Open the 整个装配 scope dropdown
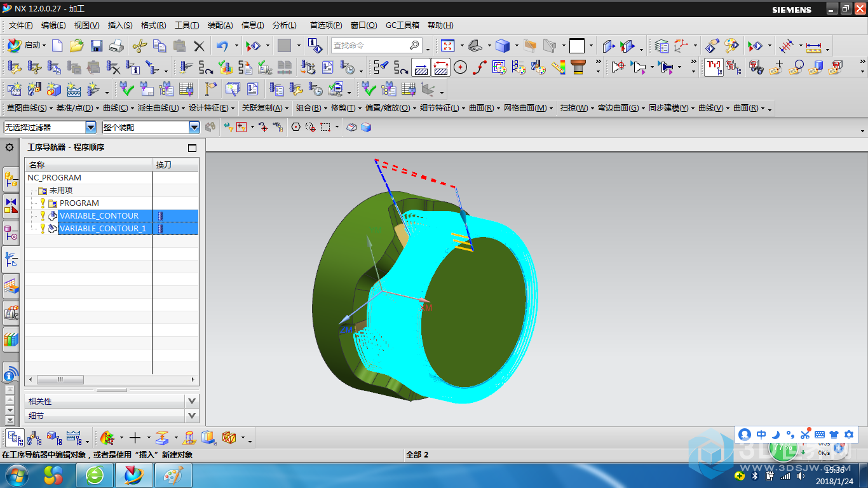Viewport: 868px width, 488px height. point(194,127)
